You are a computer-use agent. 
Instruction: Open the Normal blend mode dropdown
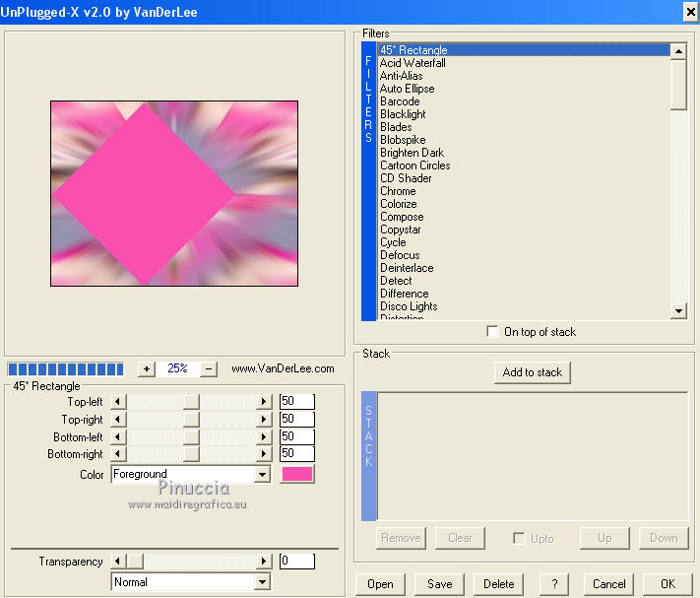click(x=263, y=582)
